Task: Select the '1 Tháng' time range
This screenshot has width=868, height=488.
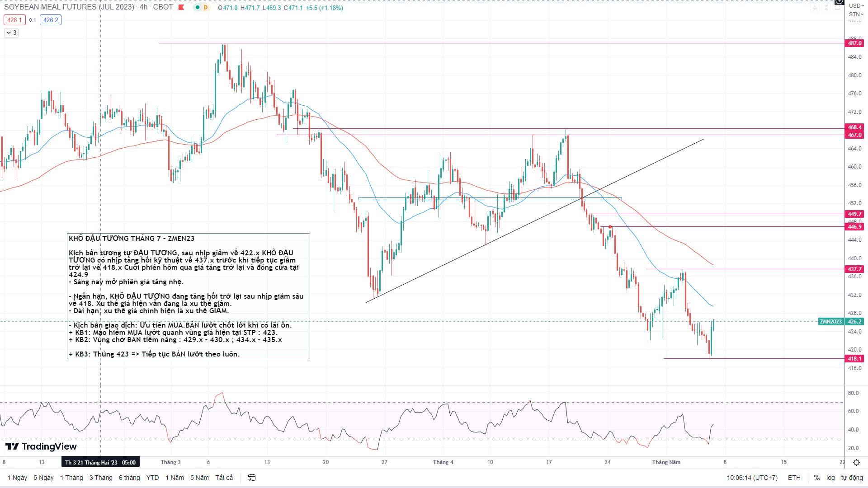Action: [71, 478]
